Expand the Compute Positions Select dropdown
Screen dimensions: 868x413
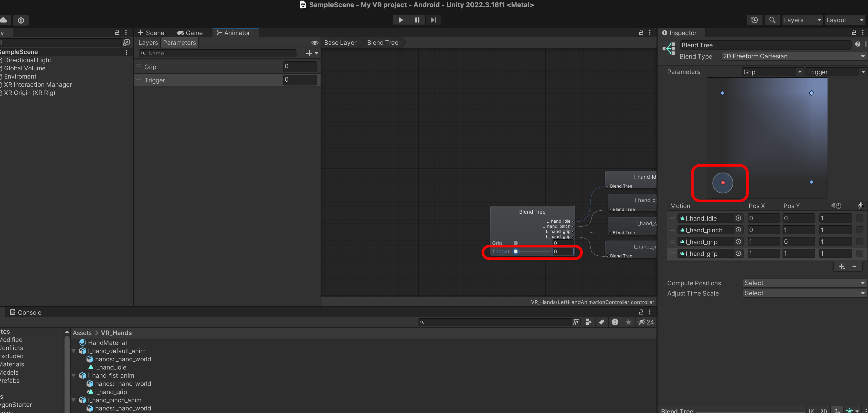click(x=804, y=283)
